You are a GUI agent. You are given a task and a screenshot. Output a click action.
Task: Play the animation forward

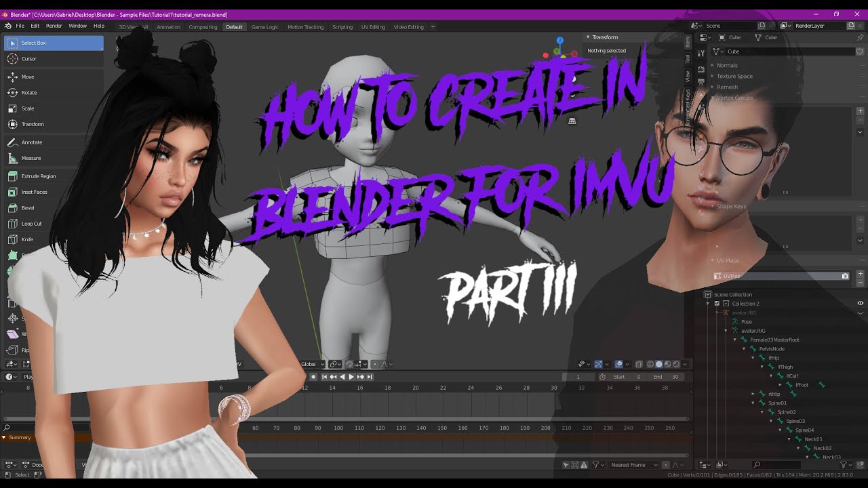[x=351, y=377]
